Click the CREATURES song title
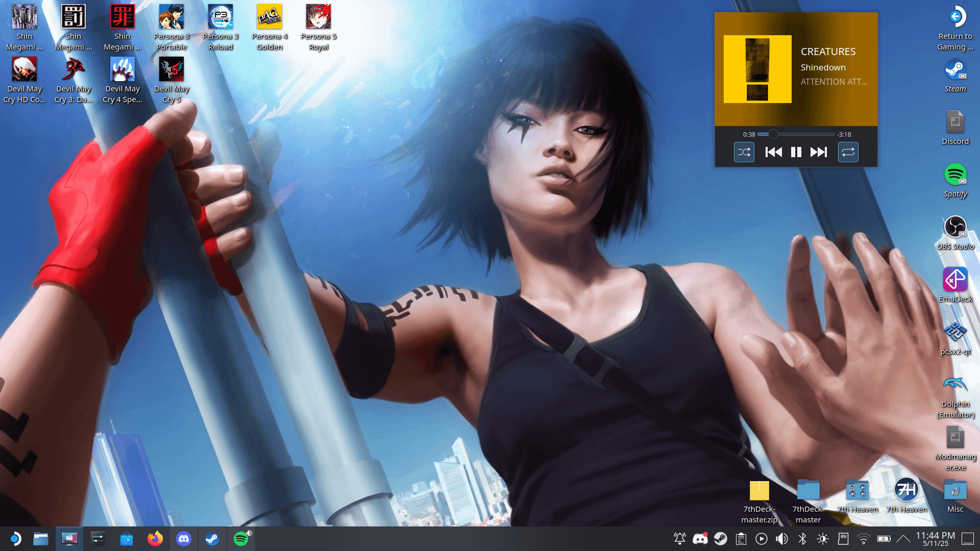The width and height of the screenshot is (980, 551). click(x=828, y=52)
